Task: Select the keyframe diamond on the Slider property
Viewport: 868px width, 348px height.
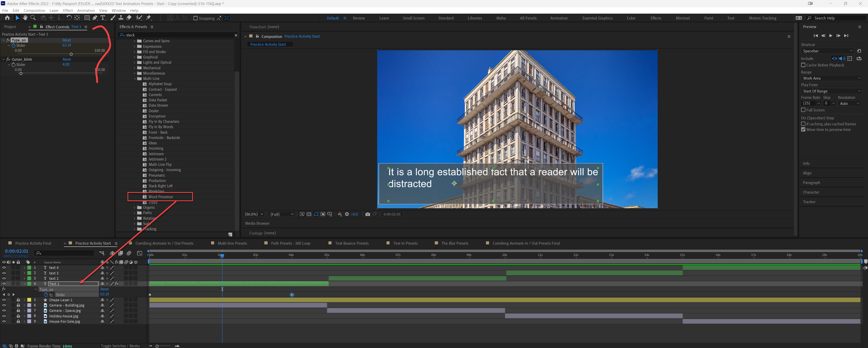Action: (x=292, y=294)
